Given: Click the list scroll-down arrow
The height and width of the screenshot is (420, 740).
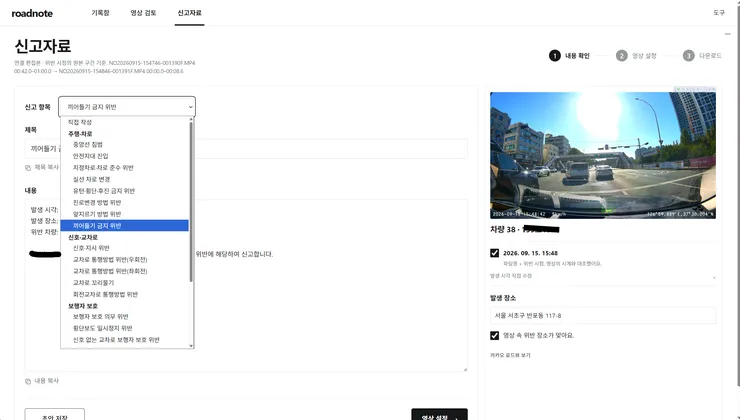Looking at the screenshot, I should tap(191, 345).
